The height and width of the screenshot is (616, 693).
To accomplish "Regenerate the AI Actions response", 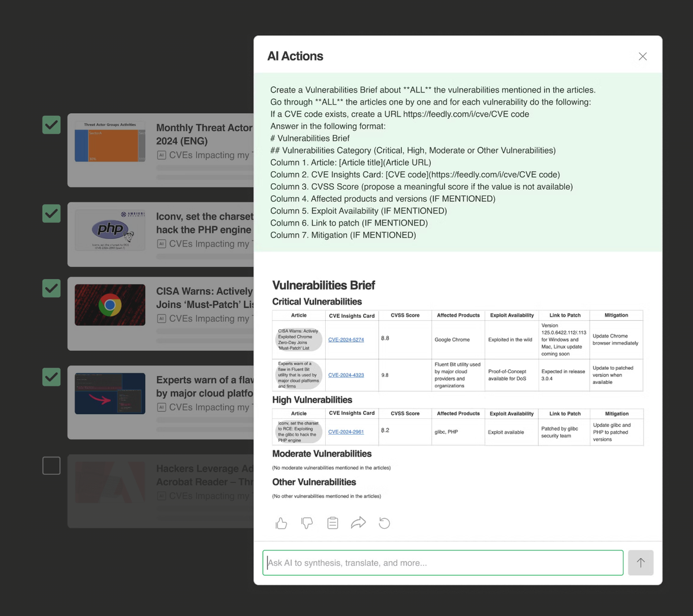I will point(385,523).
